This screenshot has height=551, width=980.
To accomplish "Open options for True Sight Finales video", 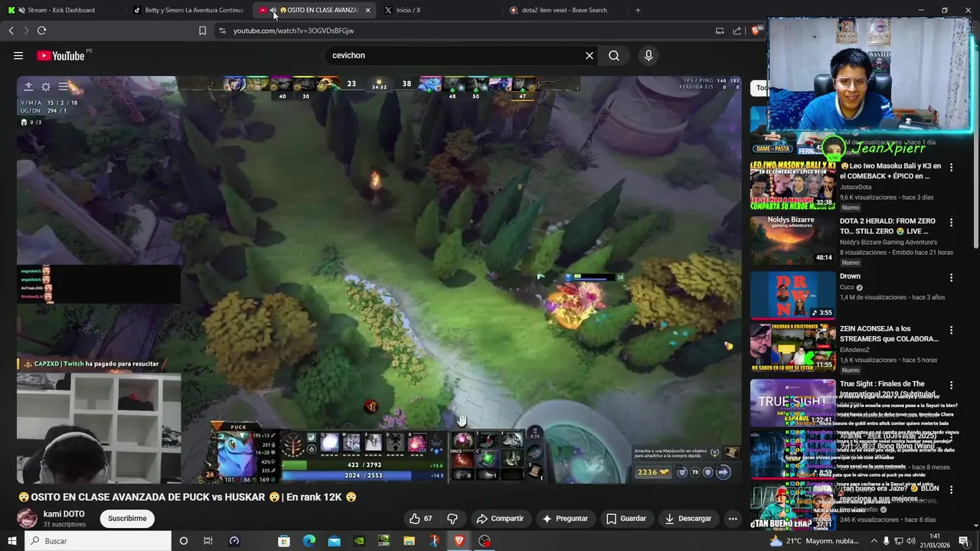I will point(952,385).
